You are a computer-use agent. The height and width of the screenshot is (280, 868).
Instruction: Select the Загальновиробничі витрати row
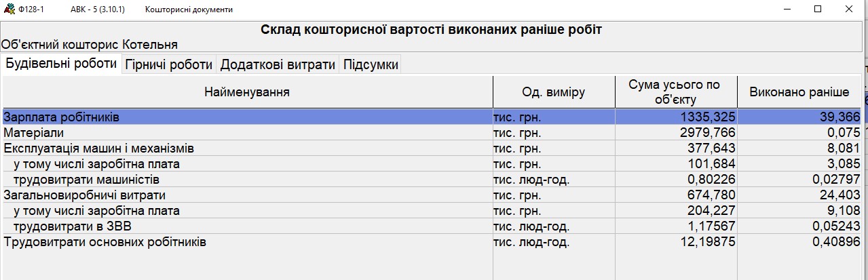[x=432, y=195]
